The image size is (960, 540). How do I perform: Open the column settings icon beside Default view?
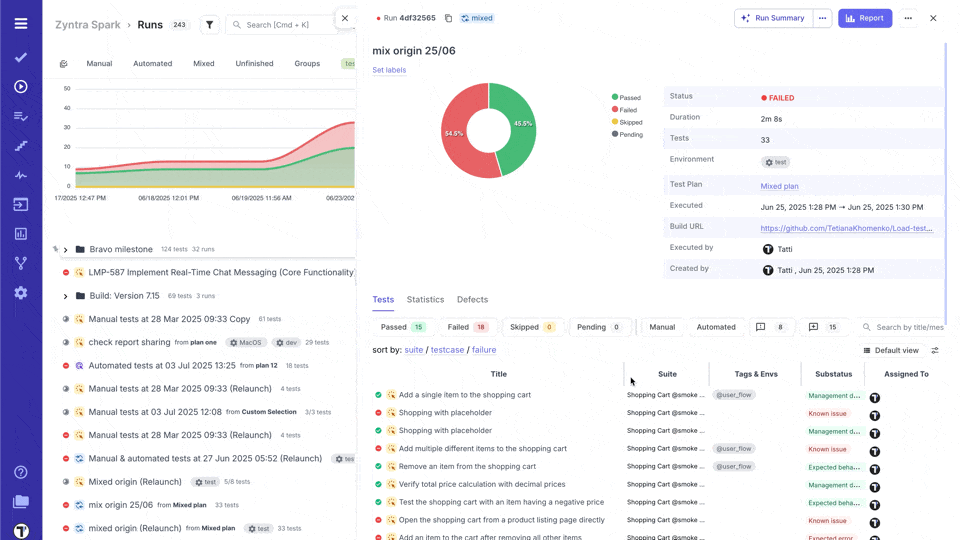(x=935, y=351)
